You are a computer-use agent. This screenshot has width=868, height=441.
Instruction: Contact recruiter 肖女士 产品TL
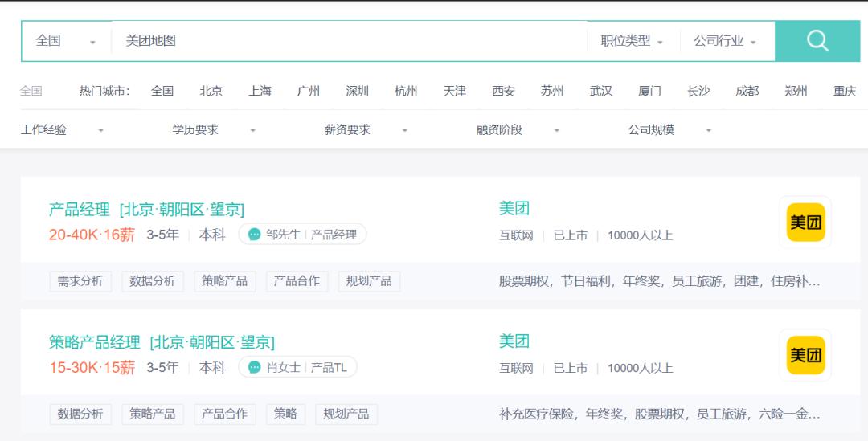(x=298, y=367)
